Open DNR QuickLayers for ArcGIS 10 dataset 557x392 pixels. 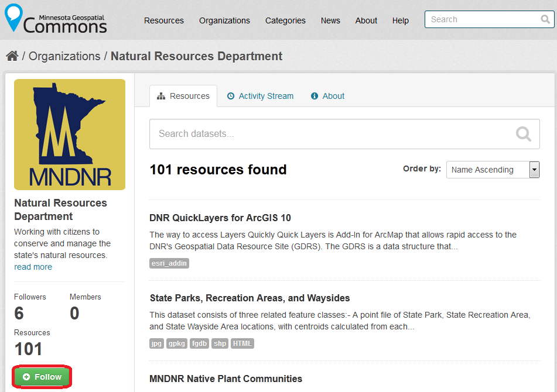[220, 218]
